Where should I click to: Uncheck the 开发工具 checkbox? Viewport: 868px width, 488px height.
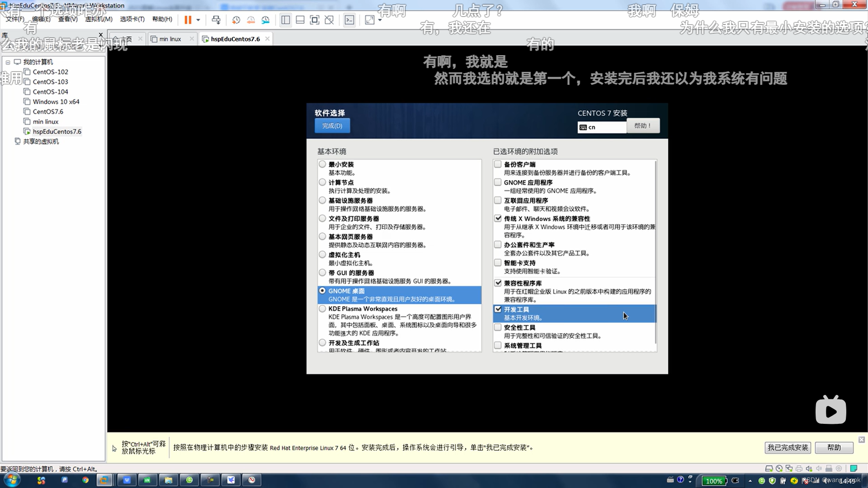(498, 309)
